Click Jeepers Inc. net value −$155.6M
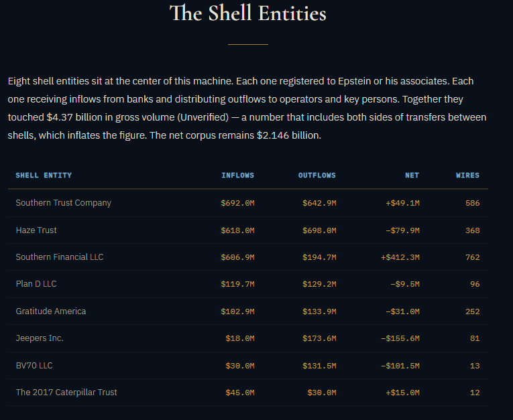The width and height of the screenshot is (513, 420). pyautogui.click(x=400, y=338)
